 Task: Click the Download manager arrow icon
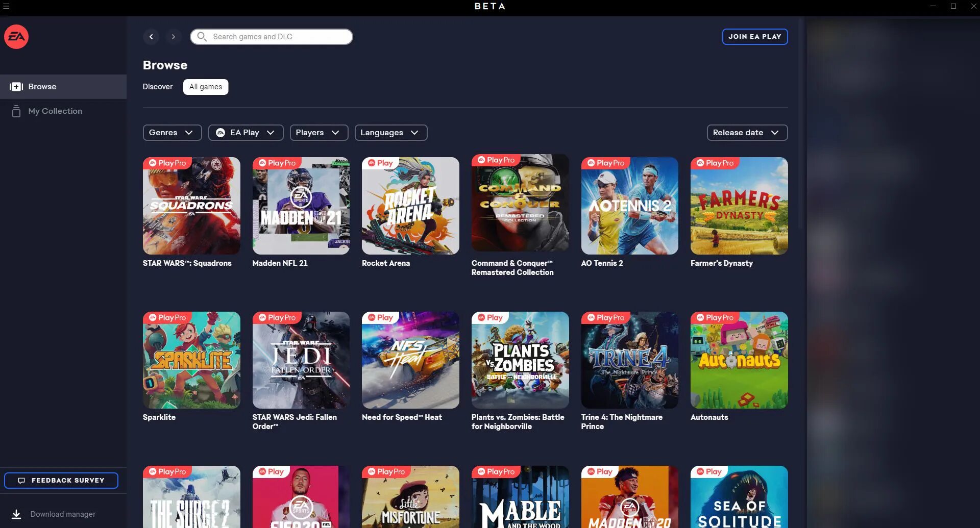pos(16,514)
